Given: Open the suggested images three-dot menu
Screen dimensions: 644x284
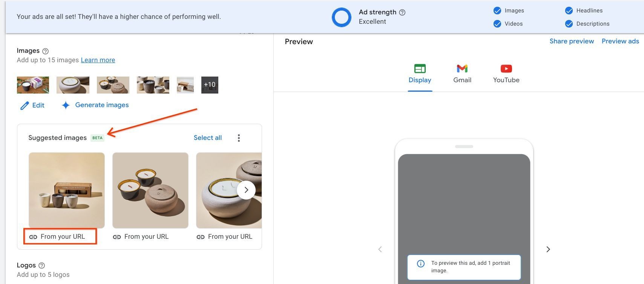Looking at the screenshot, I should pyautogui.click(x=239, y=138).
